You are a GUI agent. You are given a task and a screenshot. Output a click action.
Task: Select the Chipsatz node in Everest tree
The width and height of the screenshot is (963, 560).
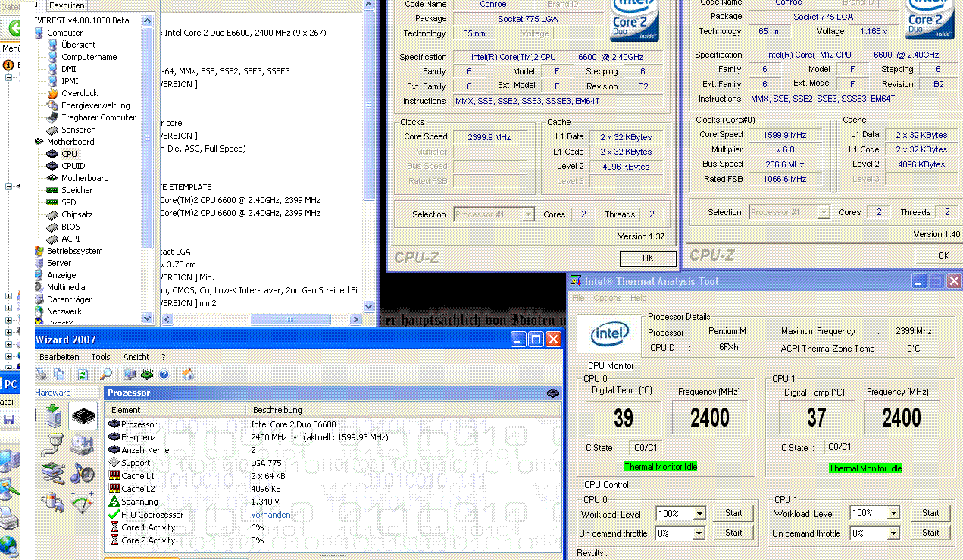point(77,214)
